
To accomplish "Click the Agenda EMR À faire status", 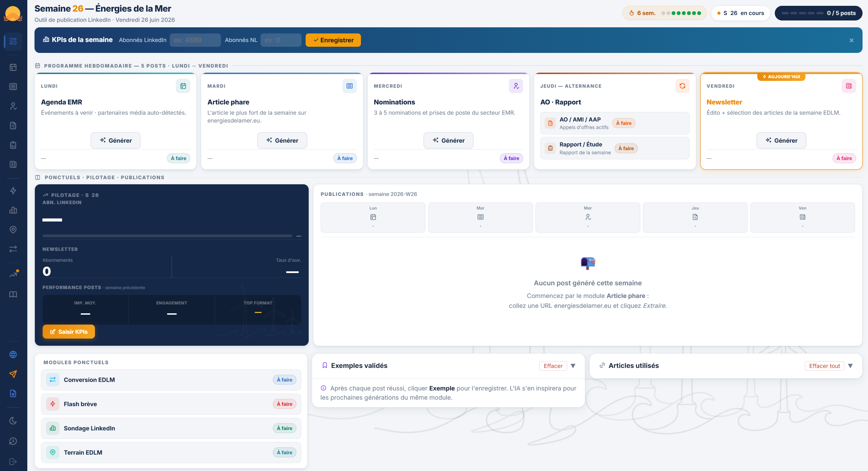I will pyautogui.click(x=179, y=158).
